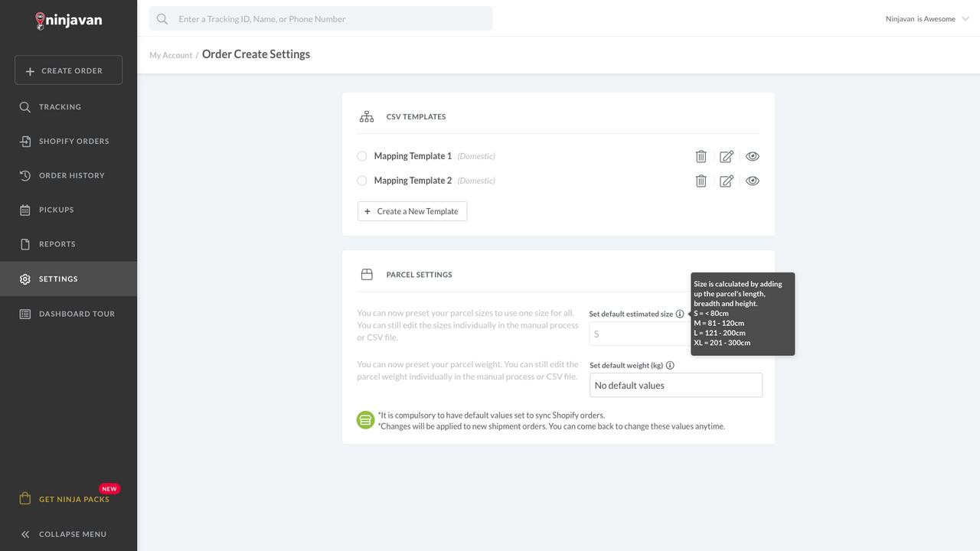Click the Settings gear icon
The width and height of the screenshot is (980, 551).
tap(25, 279)
